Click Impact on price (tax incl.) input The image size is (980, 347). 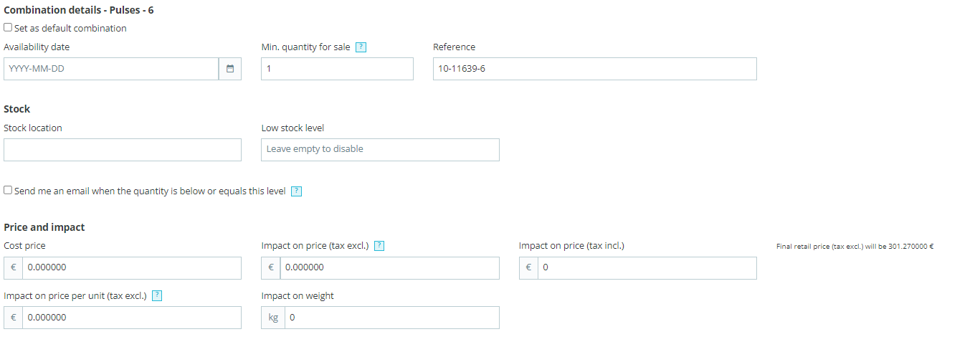click(x=647, y=267)
